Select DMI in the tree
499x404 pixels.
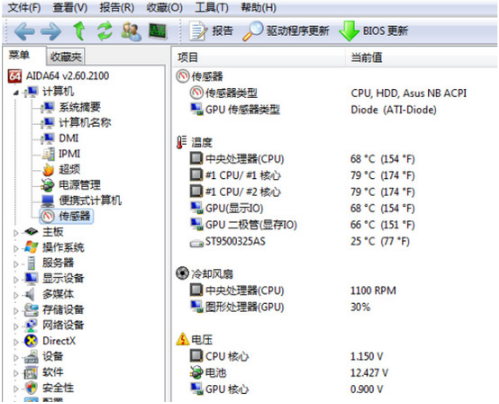(69, 138)
